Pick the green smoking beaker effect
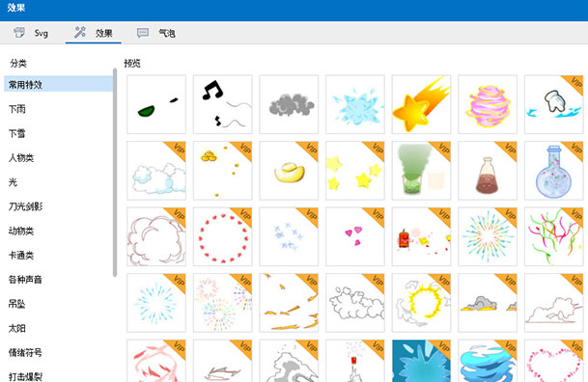 422,171
